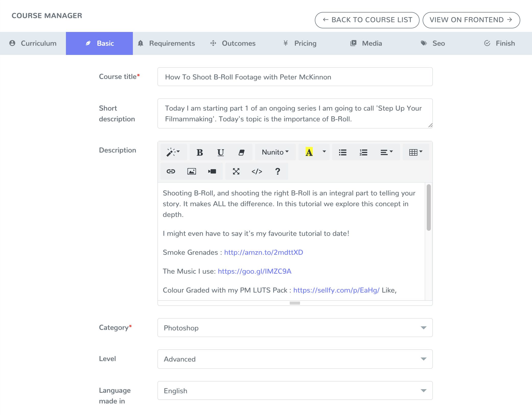
Task: Insert a video using the camera icon
Action: (x=212, y=171)
